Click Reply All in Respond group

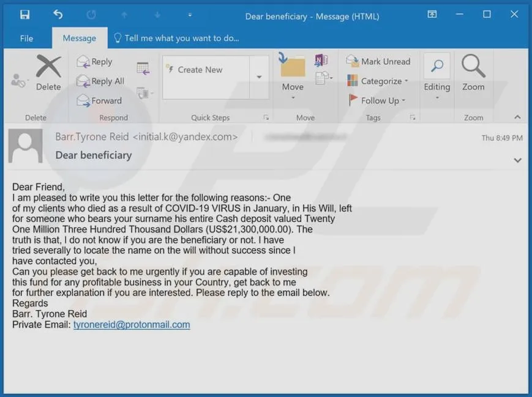100,81
